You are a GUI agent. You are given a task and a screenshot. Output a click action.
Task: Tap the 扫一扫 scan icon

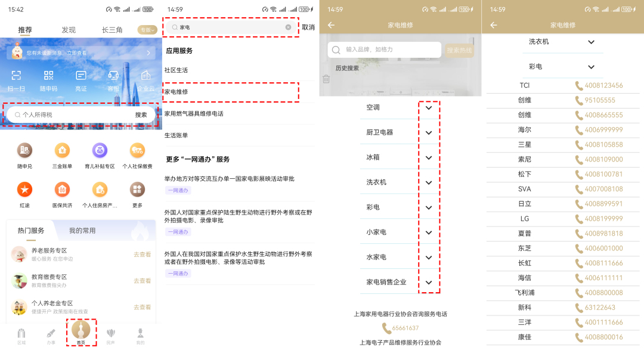(x=16, y=76)
